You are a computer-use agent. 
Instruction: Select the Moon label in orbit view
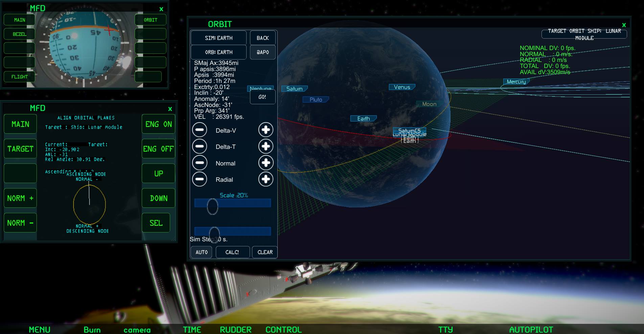tap(429, 104)
